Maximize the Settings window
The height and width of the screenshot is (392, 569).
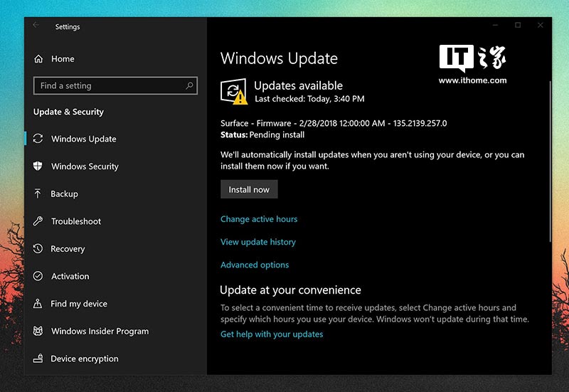(518, 25)
